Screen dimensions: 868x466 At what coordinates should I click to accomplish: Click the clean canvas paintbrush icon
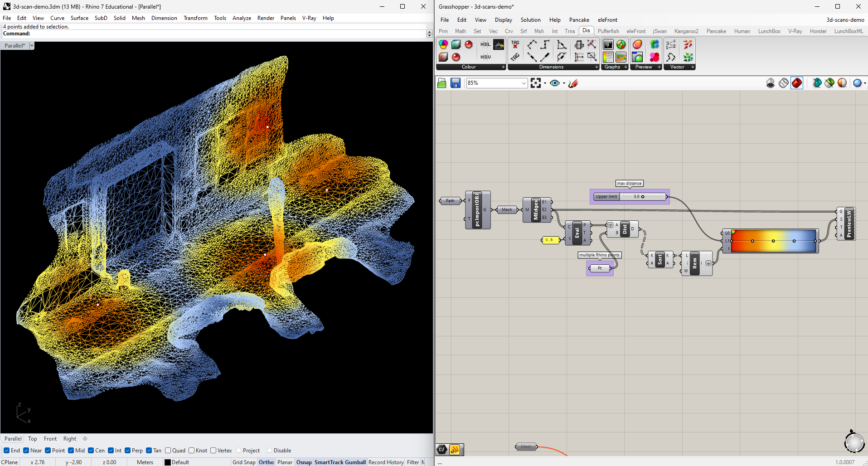point(573,83)
